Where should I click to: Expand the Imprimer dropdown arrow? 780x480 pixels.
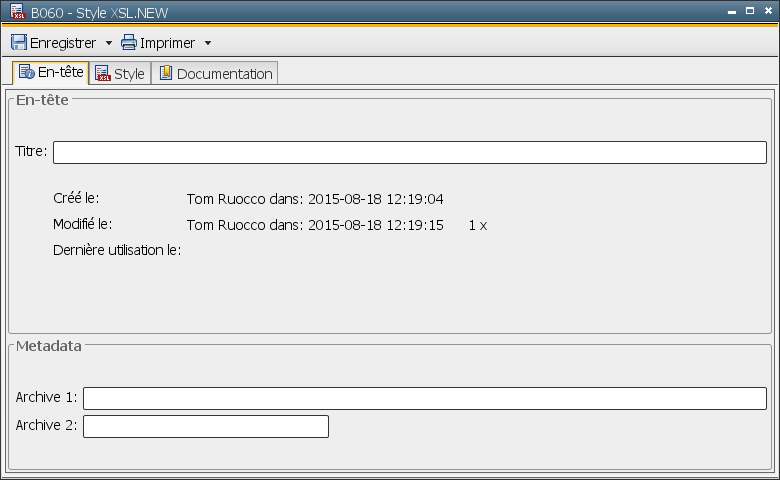coord(207,43)
